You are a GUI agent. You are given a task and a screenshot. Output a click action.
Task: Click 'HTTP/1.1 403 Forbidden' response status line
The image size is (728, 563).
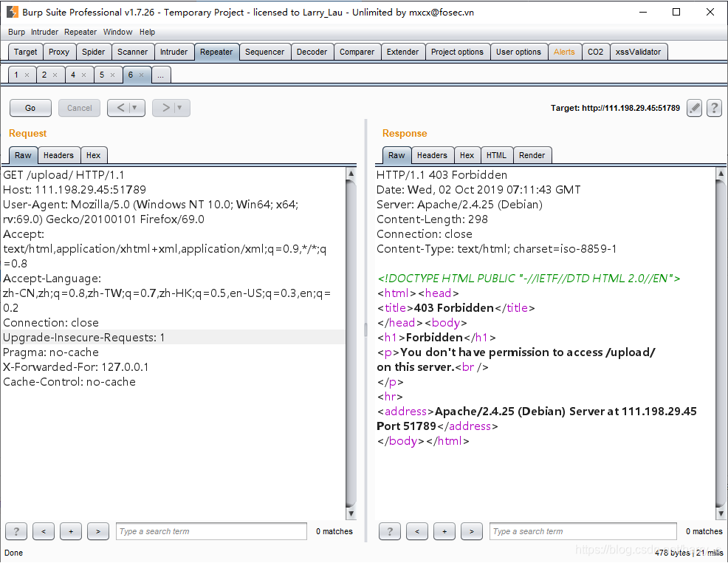click(x=442, y=174)
